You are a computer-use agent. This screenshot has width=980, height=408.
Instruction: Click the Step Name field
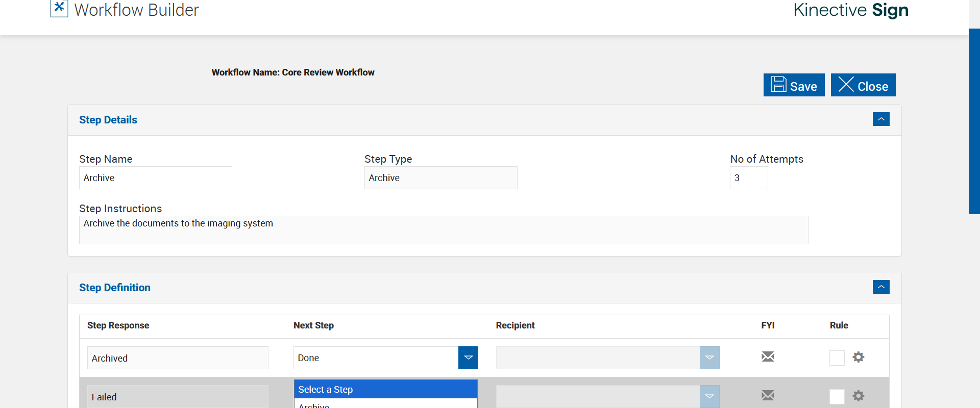156,178
